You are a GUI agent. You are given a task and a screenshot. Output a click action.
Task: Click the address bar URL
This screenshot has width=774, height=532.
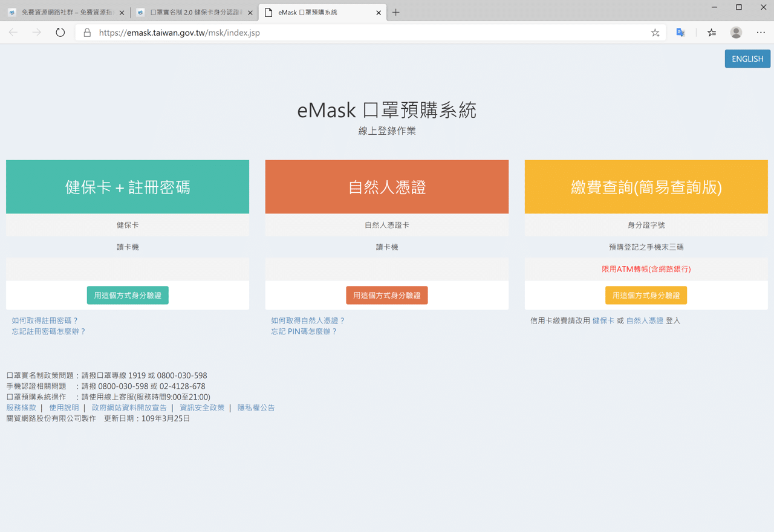coord(179,33)
